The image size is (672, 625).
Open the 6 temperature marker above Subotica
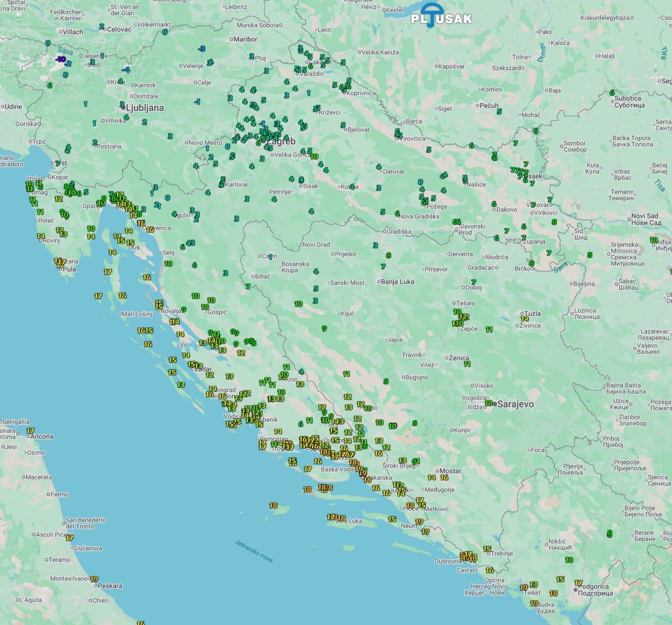(612, 92)
